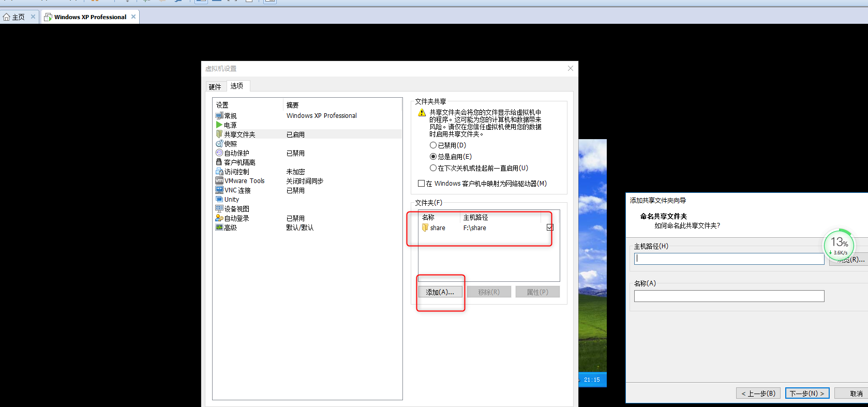868x407 pixels.
Task: Focus the 名称(A) input field
Action: pos(729,296)
